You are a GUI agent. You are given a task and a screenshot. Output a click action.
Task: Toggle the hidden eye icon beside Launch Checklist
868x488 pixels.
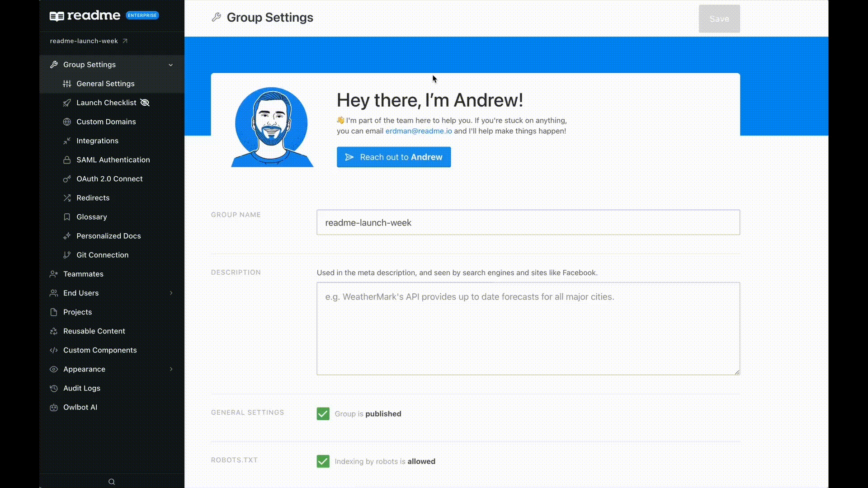point(145,103)
